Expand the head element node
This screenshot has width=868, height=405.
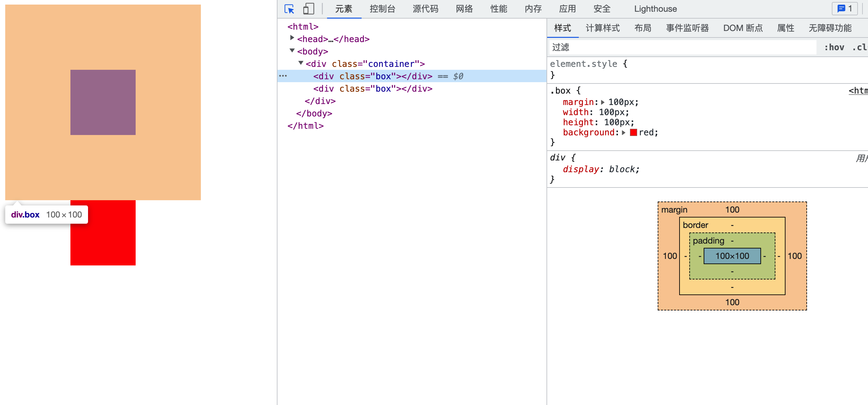292,38
